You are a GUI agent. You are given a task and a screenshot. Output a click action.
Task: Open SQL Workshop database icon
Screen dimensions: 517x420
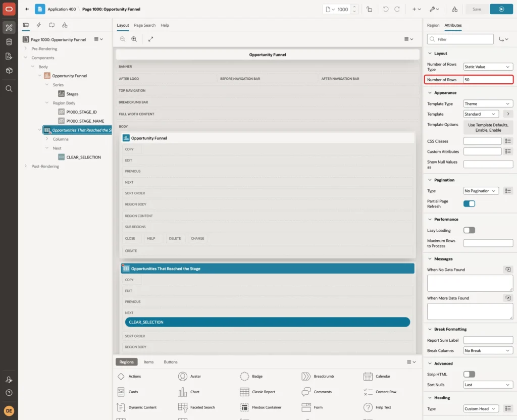(x=9, y=42)
